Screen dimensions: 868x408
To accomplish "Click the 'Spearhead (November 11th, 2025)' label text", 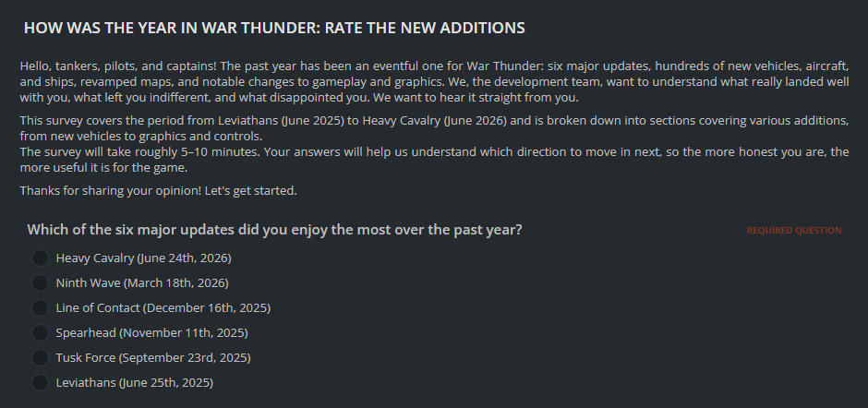I will coord(151,332).
